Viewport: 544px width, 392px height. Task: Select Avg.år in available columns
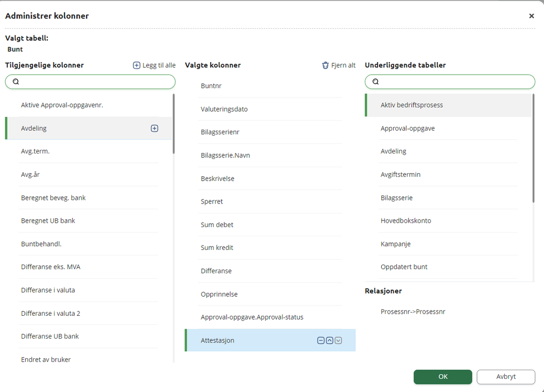tap(88, 174)
